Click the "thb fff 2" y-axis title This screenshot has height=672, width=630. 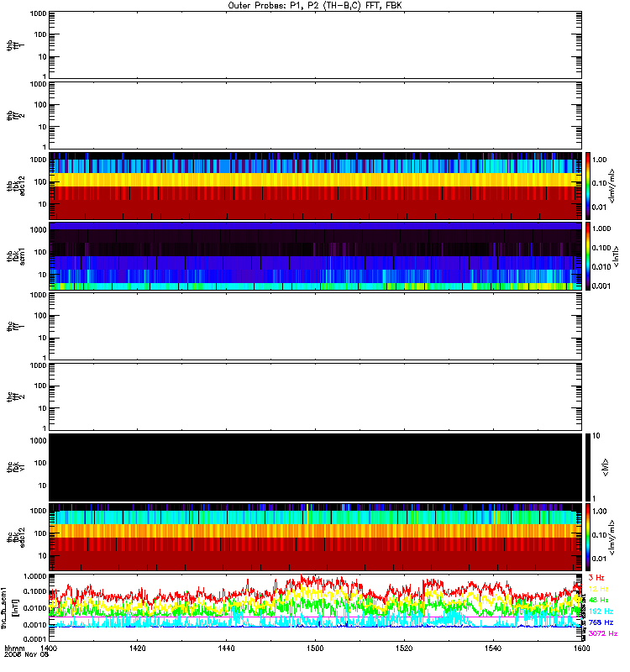coord(16,115)
